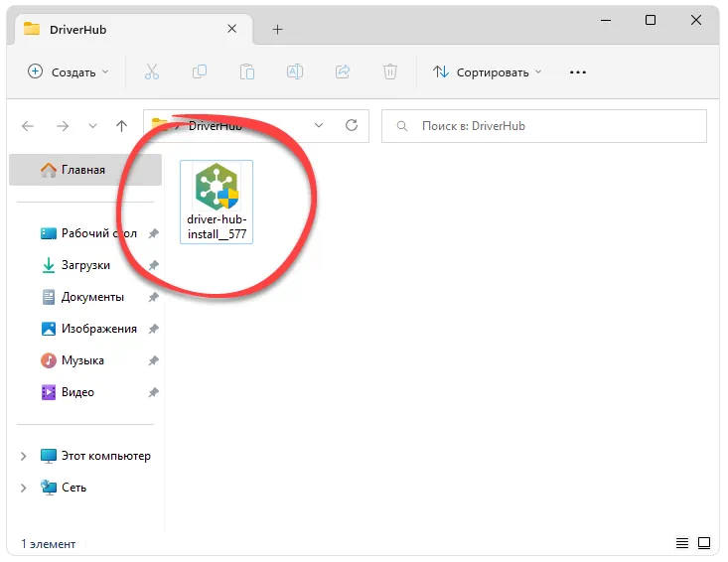Select Этот компьютер in sidebar
The height and width of the screenshot is (562, 728).
tap(95, 456)
